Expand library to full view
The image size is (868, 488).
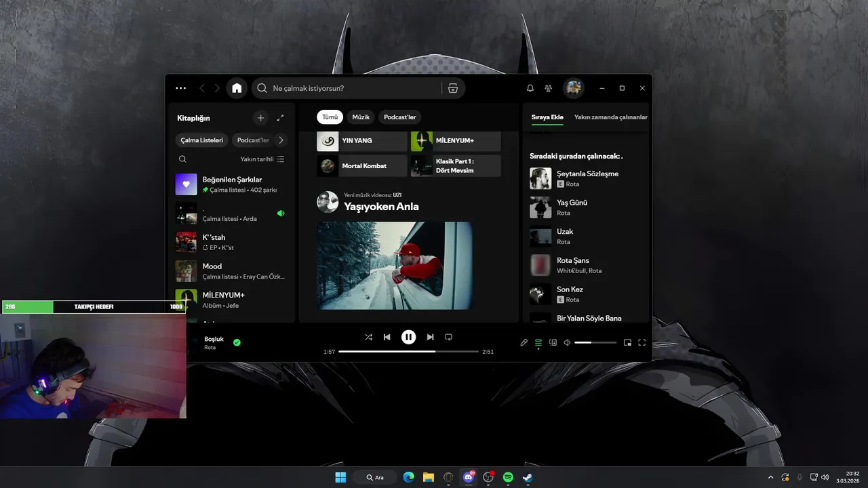(x=280, y=118)
